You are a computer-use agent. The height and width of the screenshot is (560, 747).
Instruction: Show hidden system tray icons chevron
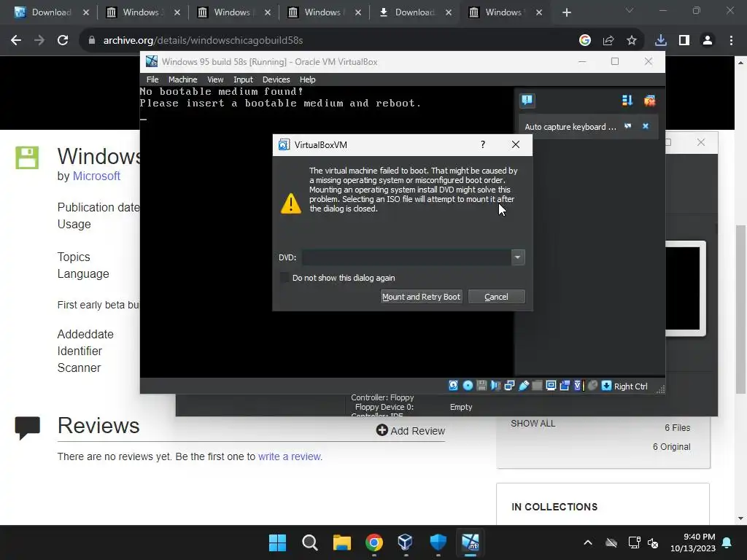(x=588, y=542)
